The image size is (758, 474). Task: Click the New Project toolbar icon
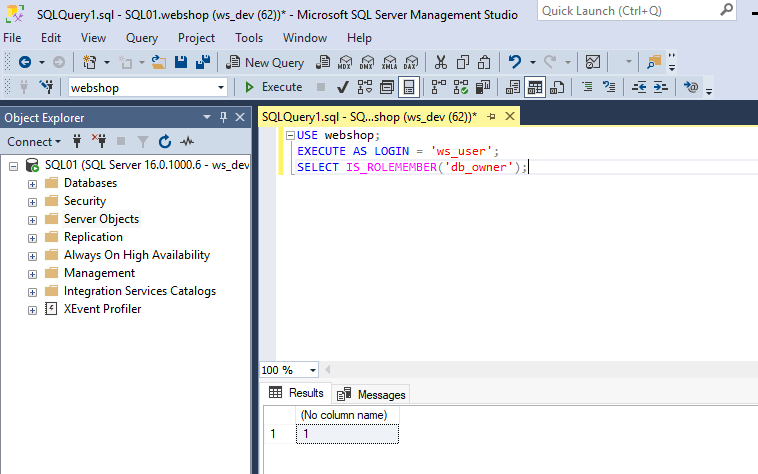(x=89, y=62)
